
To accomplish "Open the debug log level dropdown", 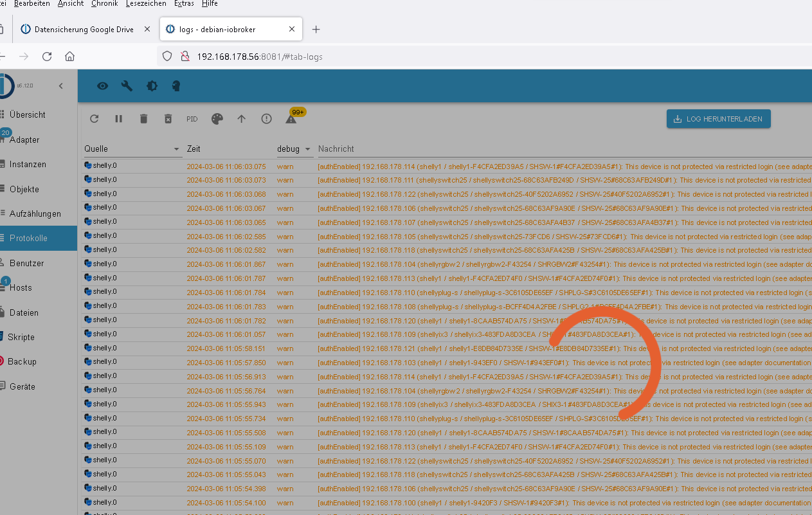I will [x=294, y=149].
